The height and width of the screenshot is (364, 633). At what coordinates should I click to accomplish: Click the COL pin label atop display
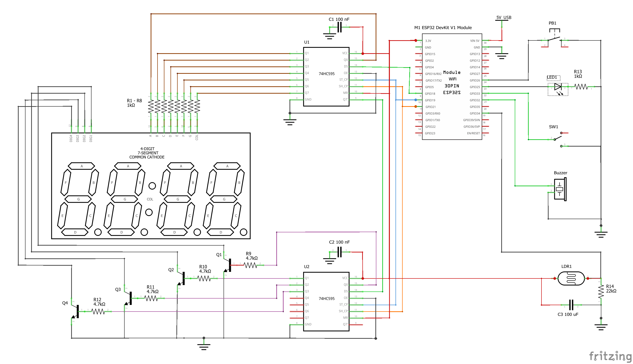197,137
